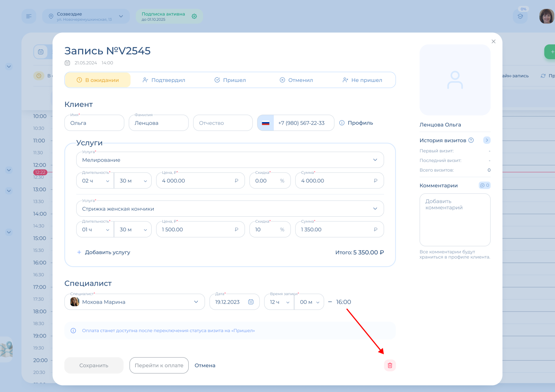Viewport: 555px width, 392px height.
Task: Open subscription settings gear icon
Action: pos(194,16)
